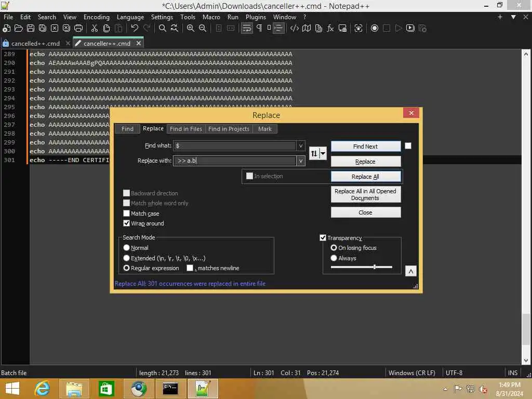The image size is (532, 399).
Task: Create a new file via toolbar icon
Action: pyautogui.click(x=6, y=28)
